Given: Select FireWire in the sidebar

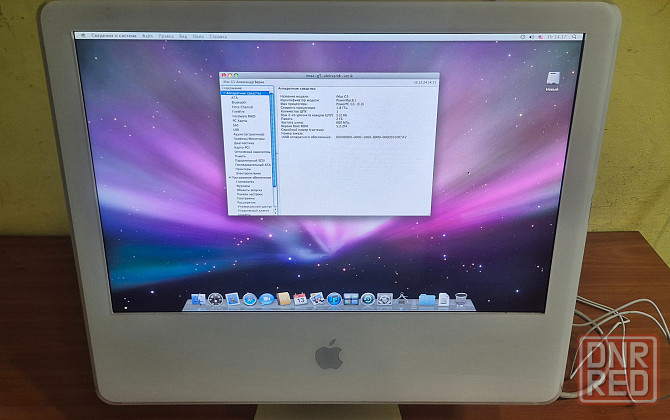Looking at the screenshot, I should pyautogui.click(x=238, y=112).
